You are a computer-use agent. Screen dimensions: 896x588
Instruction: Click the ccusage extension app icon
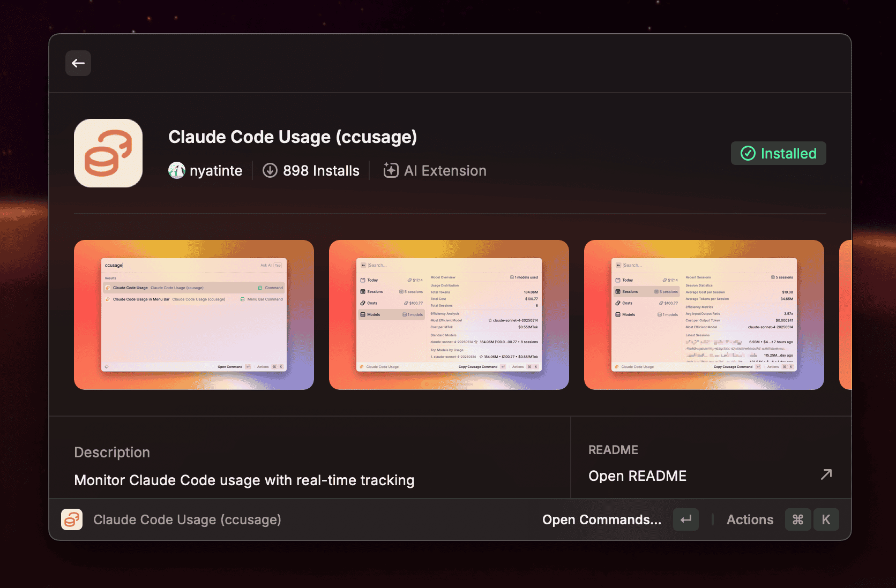[x=108, y=153]
